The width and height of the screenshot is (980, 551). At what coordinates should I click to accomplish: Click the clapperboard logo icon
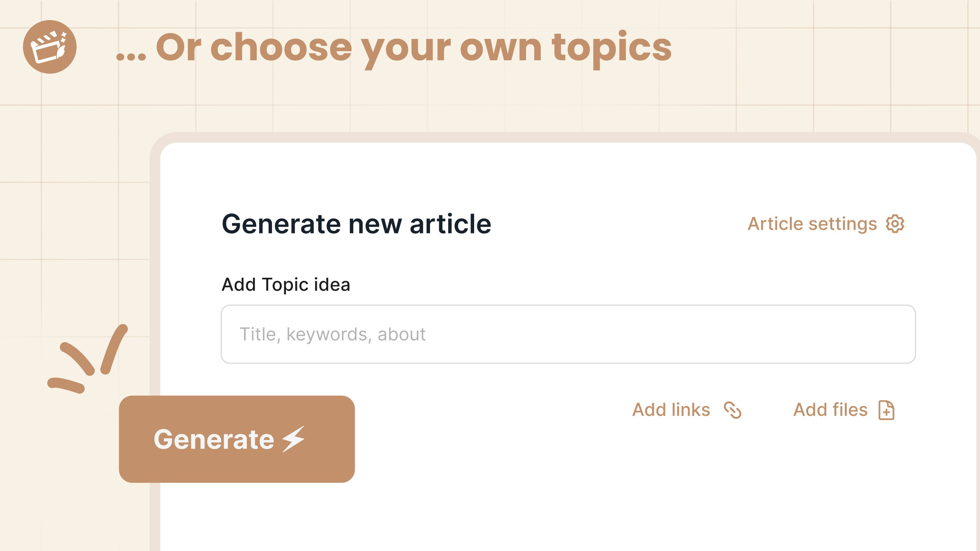(x=50, y=47)
